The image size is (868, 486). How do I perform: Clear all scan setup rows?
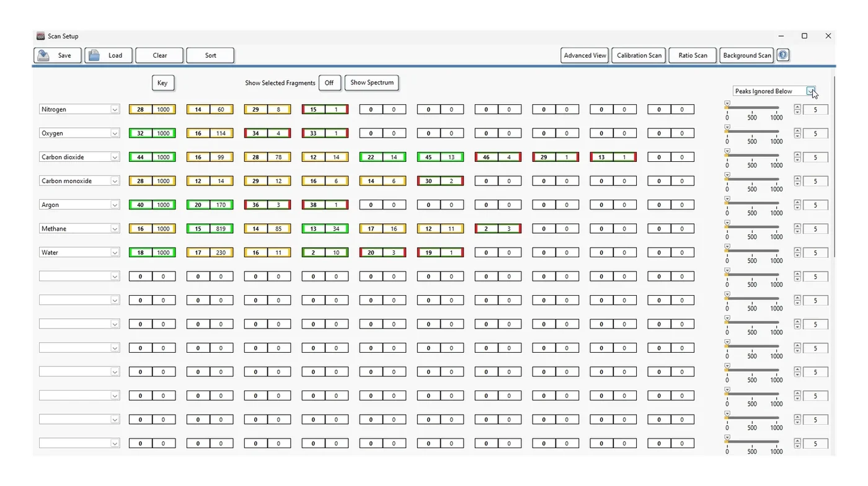160,55
